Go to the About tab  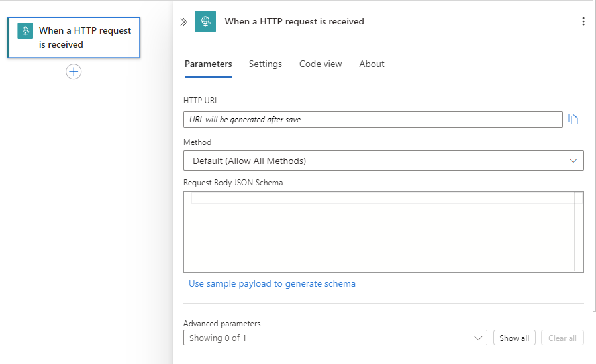[372, 64]
